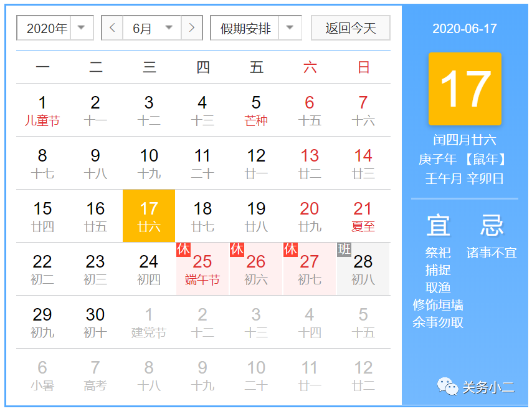Image resolution: width=532 pixels, height=411 pixels.
Task: Click the 闰四月廿六 lunar date text
Action: [465, 140]
